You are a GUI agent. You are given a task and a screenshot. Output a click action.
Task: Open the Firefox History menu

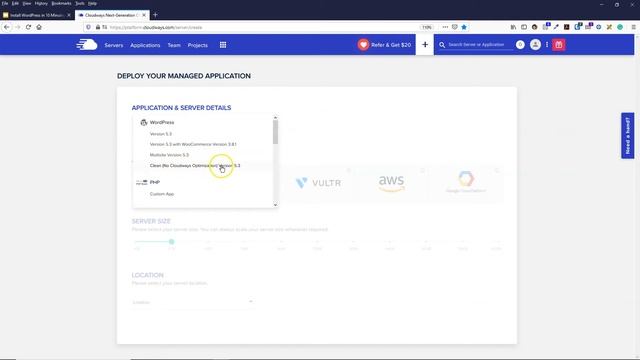41,3
